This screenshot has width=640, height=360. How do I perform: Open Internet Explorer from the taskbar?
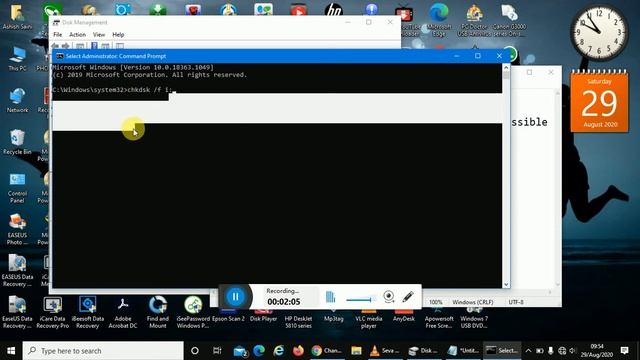point(279,351)
